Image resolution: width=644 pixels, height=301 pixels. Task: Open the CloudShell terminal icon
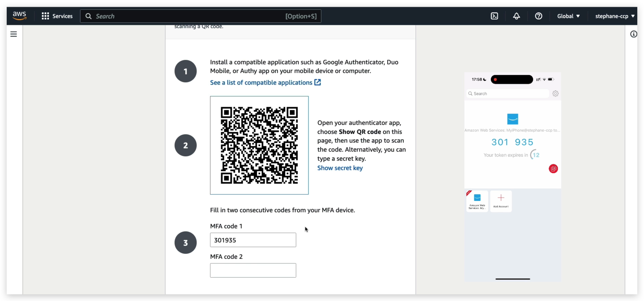tap(495, 16)
